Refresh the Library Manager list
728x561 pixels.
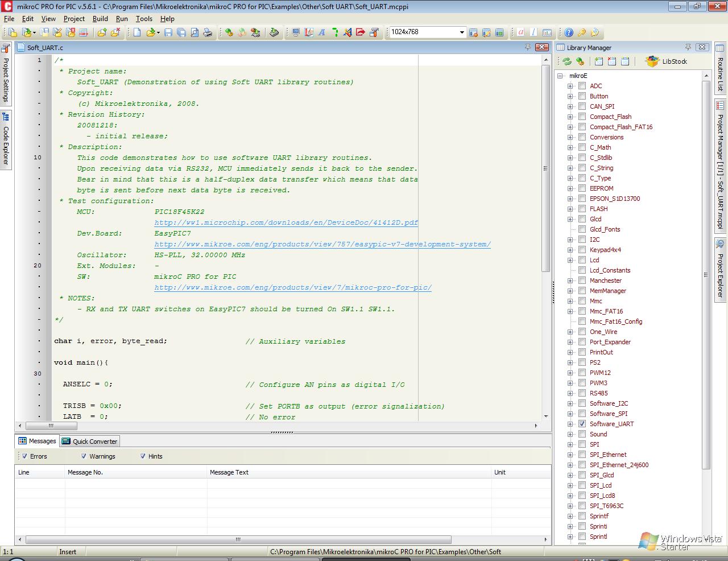(x=567, y=61)
